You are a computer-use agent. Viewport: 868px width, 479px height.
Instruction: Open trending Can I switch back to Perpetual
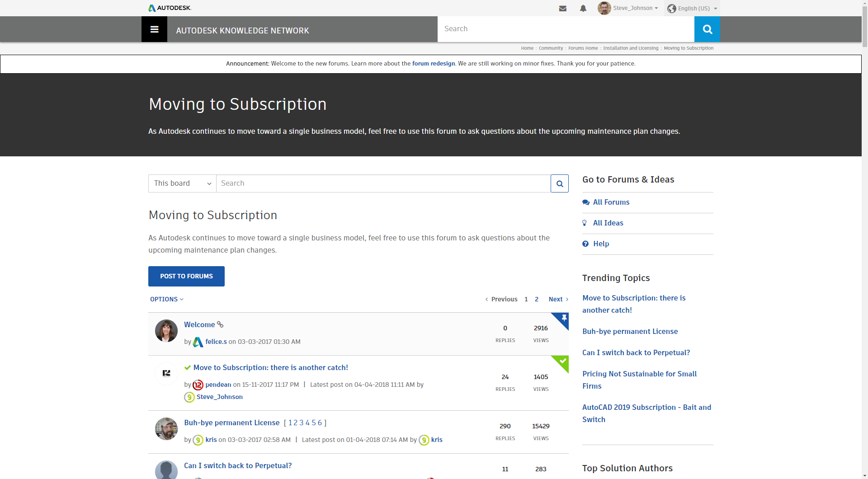coord(636,352)
